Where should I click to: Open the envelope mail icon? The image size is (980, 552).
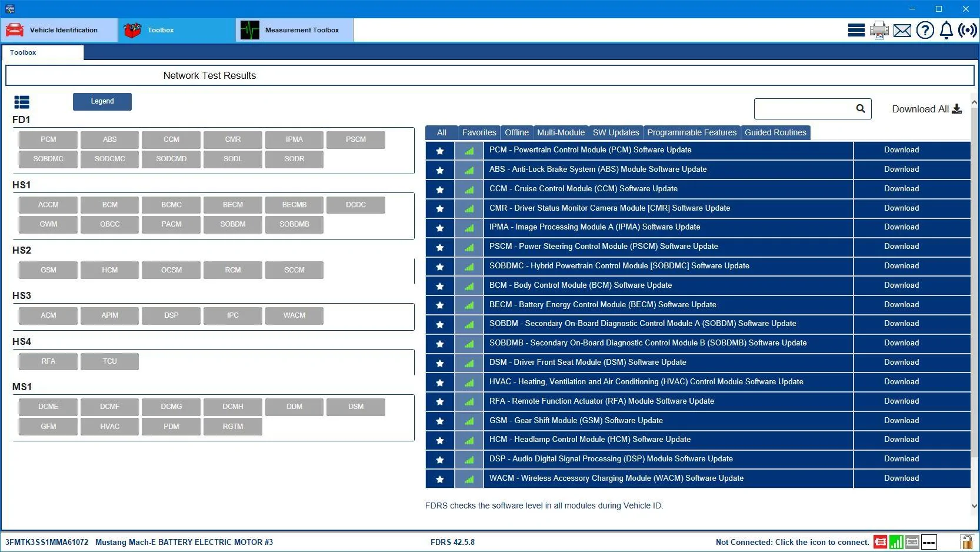[902, 31]
